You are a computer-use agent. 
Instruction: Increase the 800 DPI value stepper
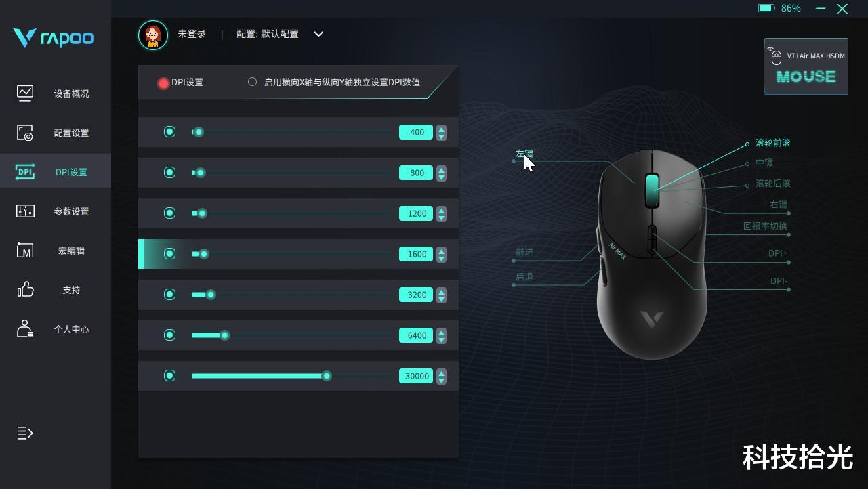tap(442, 169)
